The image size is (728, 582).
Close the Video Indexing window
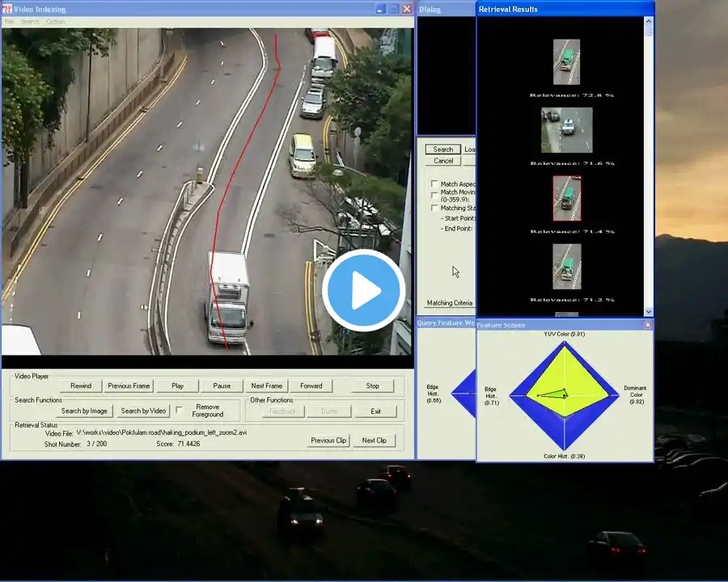[x=407, y=9]
